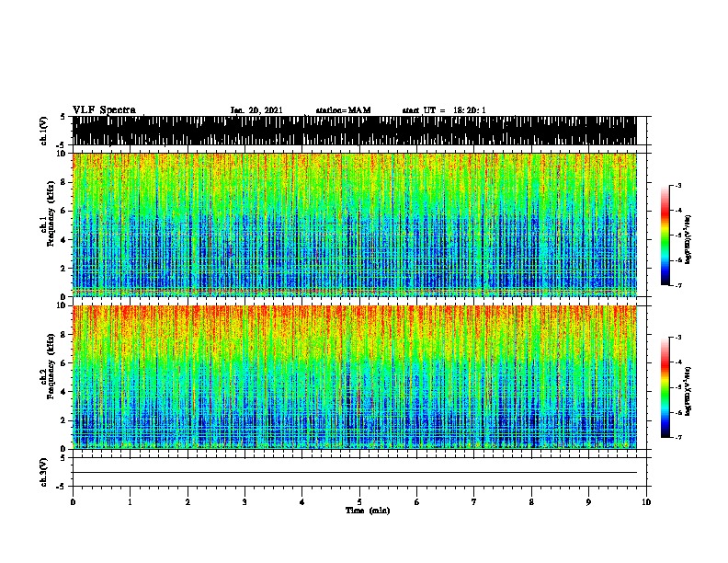Click the ch.1 frequency tick label "2"
Image resolution: width=728 pixels, height=563 pixels.
tap(64, 269)
